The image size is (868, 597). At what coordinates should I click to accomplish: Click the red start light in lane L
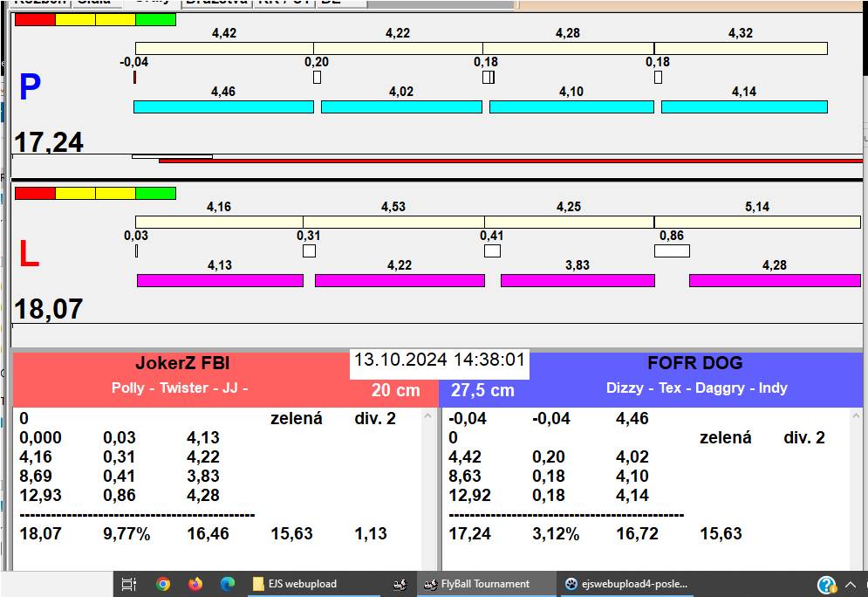click(x=35, y=193)
